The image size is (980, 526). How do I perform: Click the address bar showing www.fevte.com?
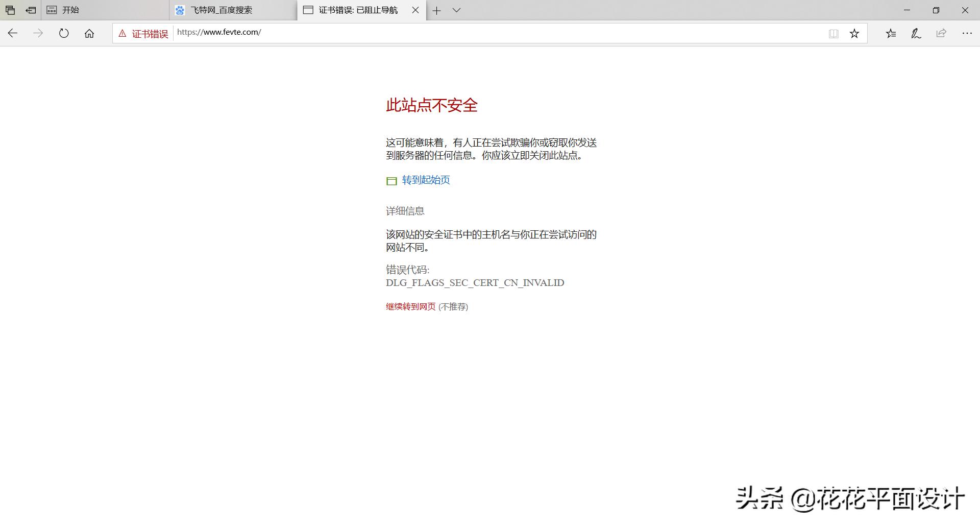coord(218,32)
